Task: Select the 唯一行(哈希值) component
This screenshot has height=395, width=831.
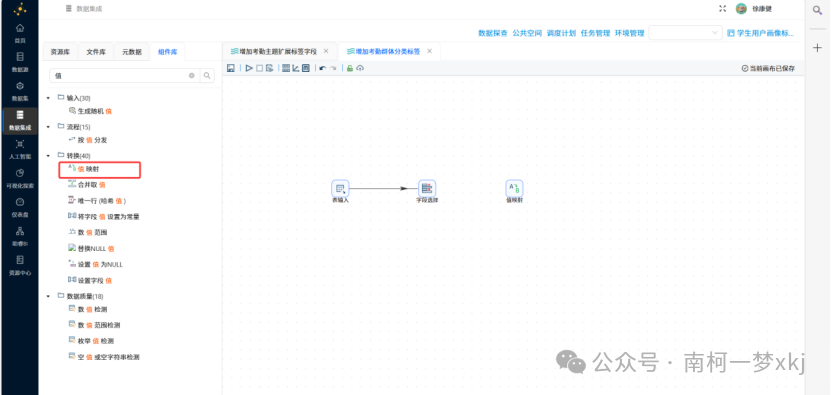Action: tap(97, 201)
